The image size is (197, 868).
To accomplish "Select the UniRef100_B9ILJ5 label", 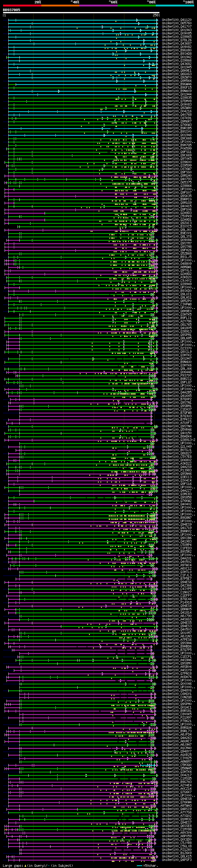I will (177, 257).
